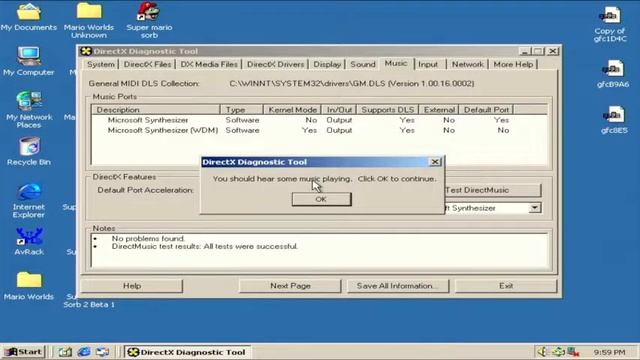Image resolution: width=640 pixels, height=360 pixels.
Task: Open the DirectX Files tab
Action: 147,64
